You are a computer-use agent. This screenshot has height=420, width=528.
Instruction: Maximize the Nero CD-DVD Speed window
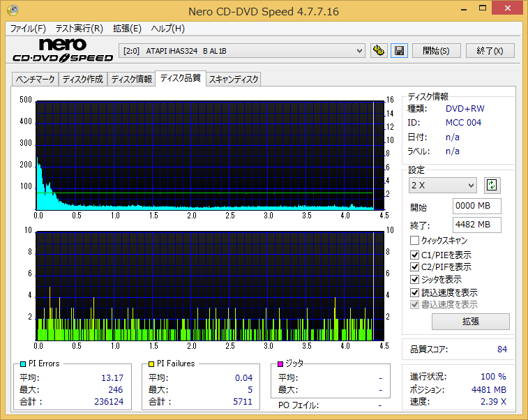[x=483, y=8]
